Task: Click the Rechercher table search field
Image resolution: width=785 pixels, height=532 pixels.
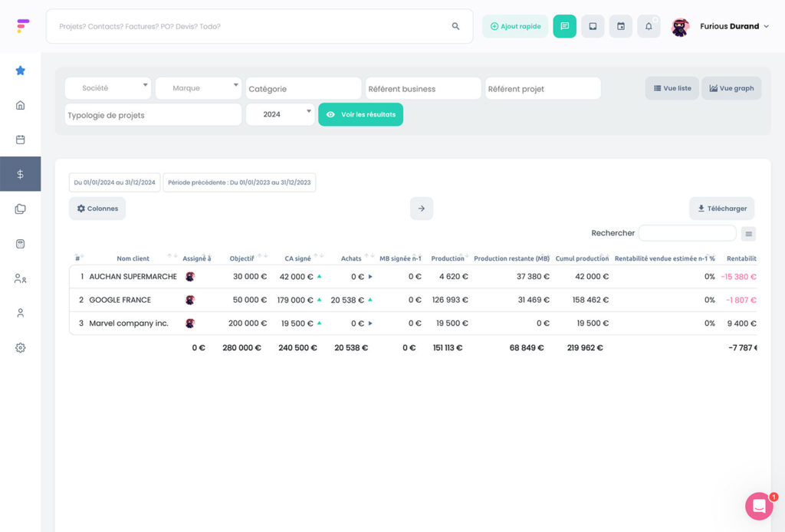Action: coord(687,233)
